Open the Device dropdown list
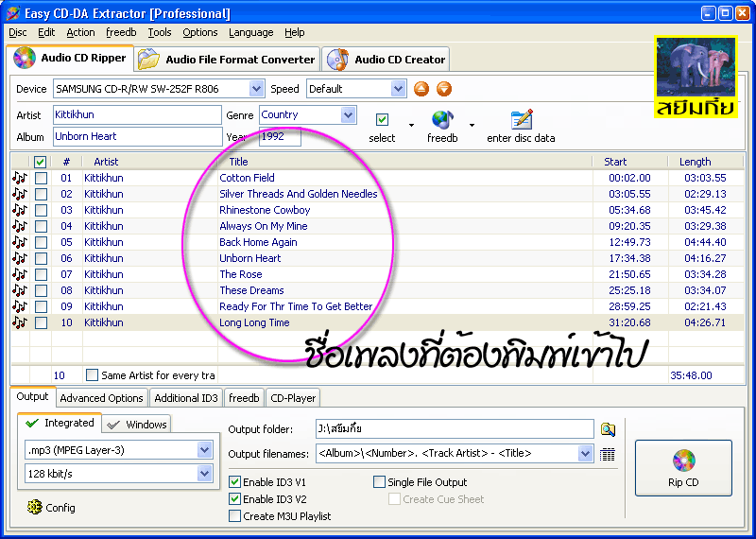756x539 pixels. [256, 89]
